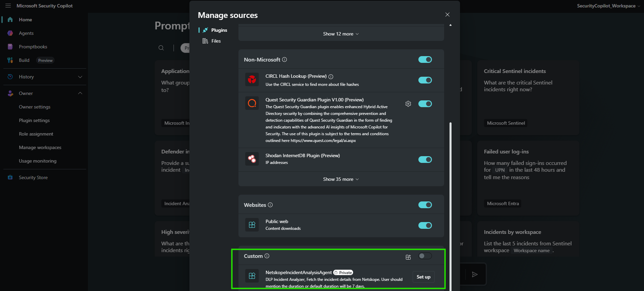This screenshot has height=291, width=644.
Task: Disable the Public web toggle
Action: 425,225
